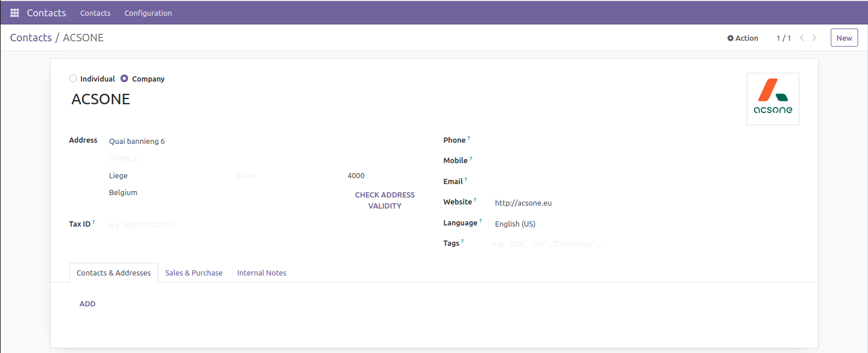Open the State dropdown field

(x=288, y=176)
